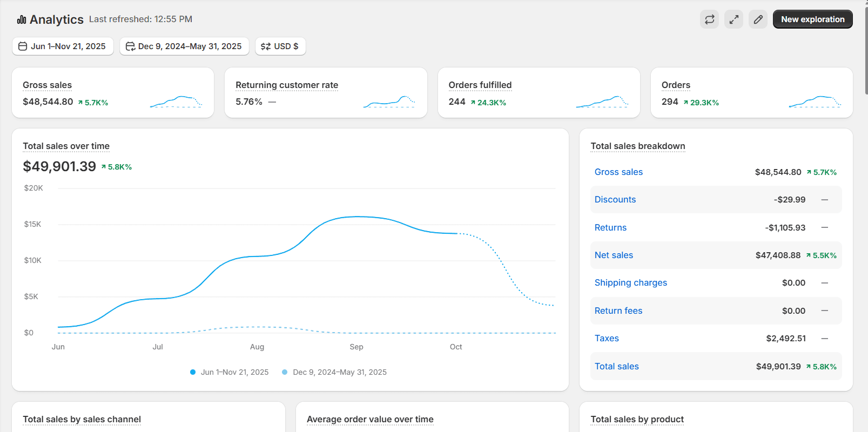Image resolution: width=868 pixels, height=432 pixels.
Task: Open the comparison date range dropdown
Action: pos(184,46)
